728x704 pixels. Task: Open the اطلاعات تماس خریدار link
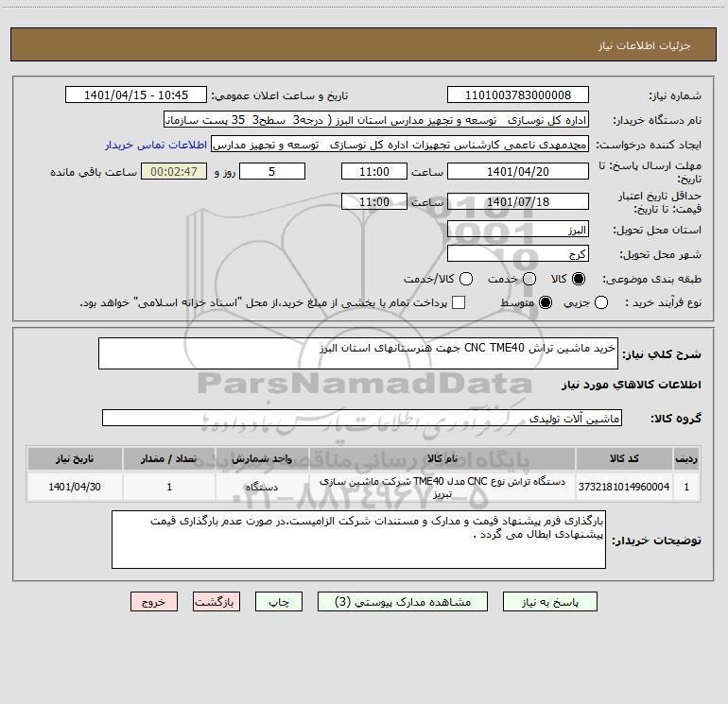156,145
